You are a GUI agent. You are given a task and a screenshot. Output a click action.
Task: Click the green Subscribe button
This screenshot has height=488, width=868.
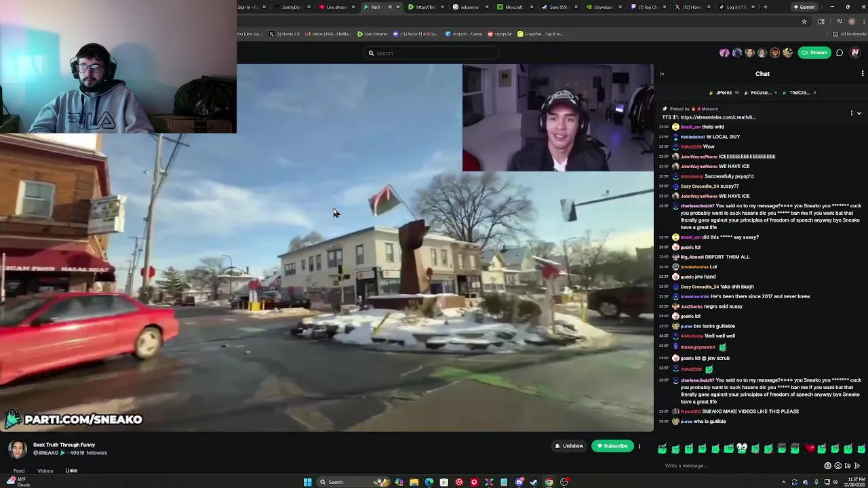tap(612, 446)
